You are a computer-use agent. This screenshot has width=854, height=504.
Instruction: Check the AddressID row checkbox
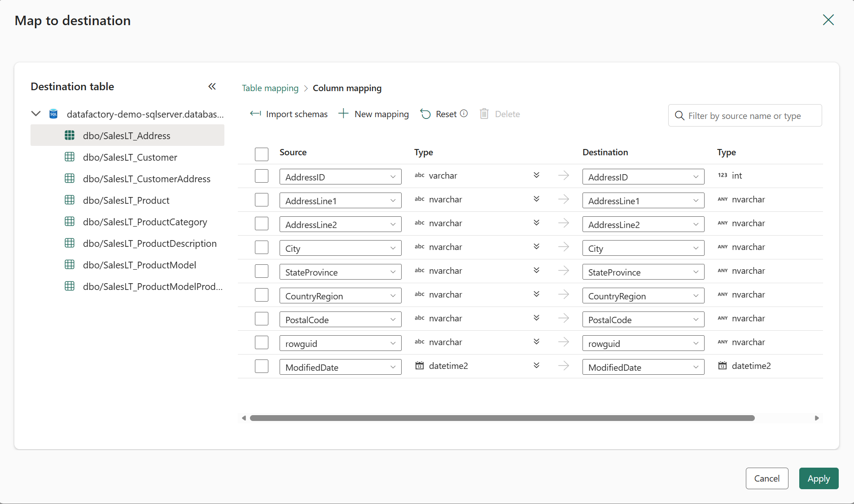262,176
